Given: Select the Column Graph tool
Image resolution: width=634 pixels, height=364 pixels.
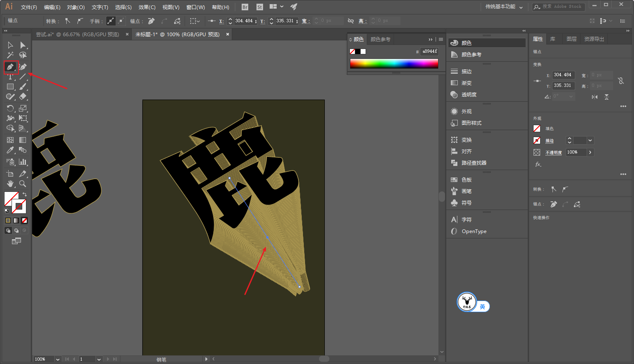Looking at the screenshot, I should [23, 162].
